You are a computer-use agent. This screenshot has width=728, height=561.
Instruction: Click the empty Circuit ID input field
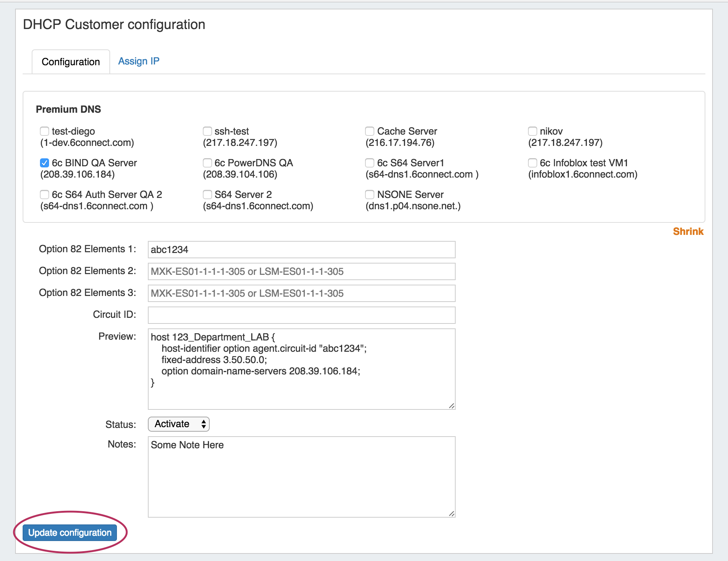click(x=301, y=315)
